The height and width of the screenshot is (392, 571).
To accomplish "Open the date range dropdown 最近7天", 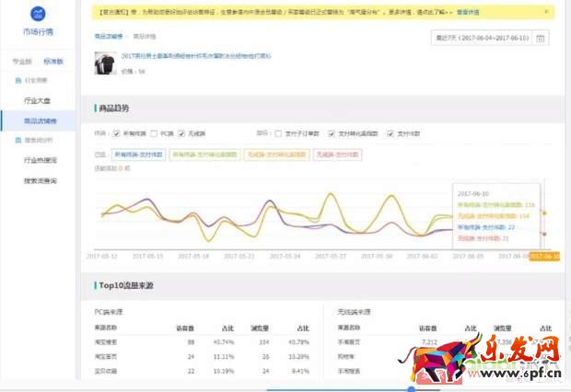I will coord(481,38).
